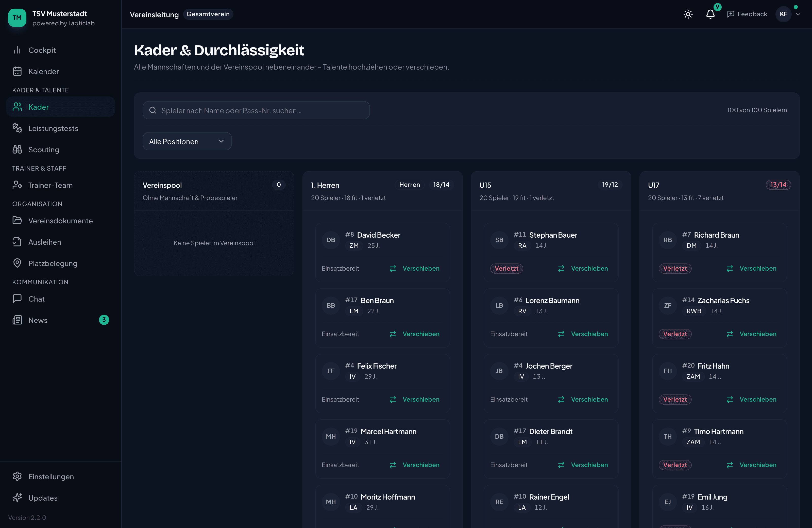Click the Ausleihen icon
The width and height of the screenshot is (812, 528).
click(17, 242)
